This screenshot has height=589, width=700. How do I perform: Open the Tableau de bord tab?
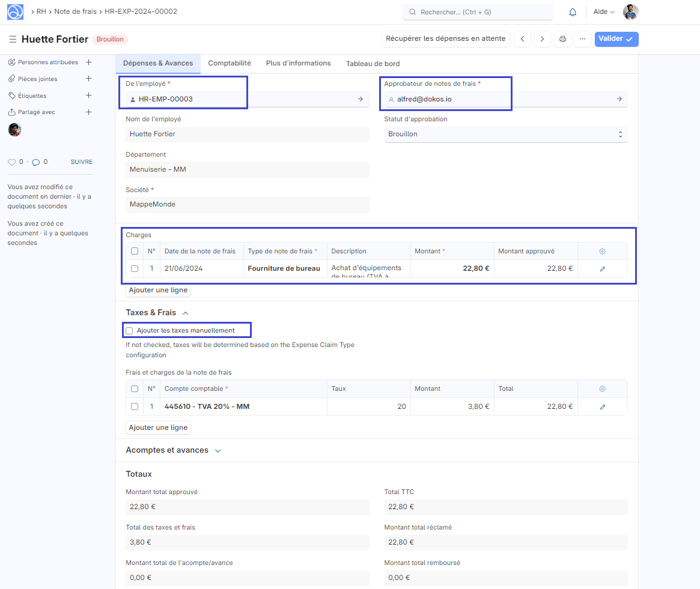coord(373,64)
